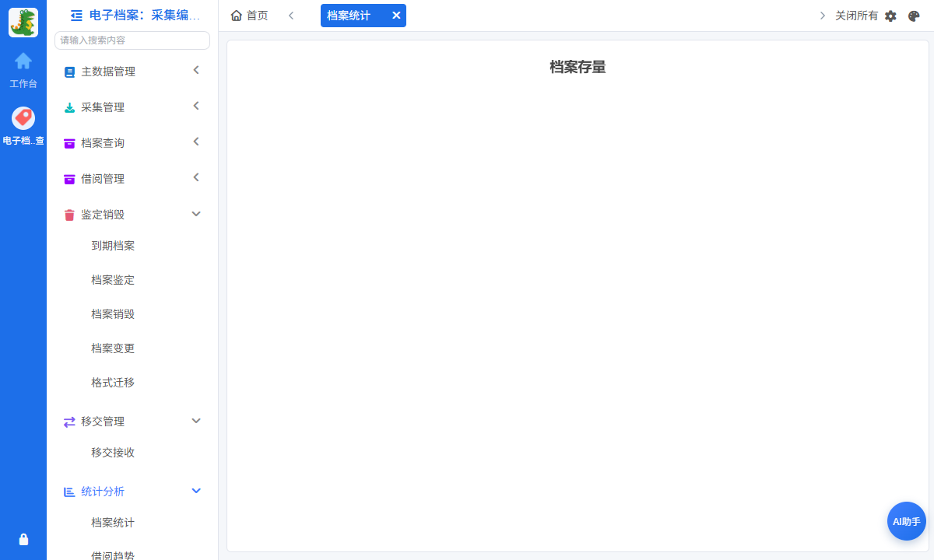Click the 档案存量 heading

coord(578,67)
